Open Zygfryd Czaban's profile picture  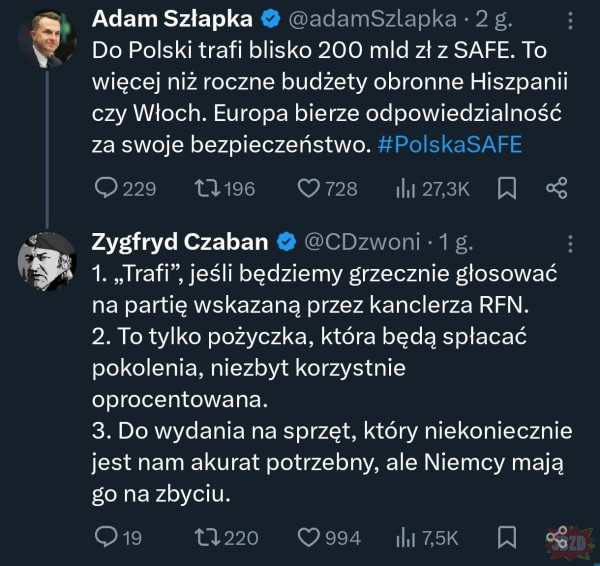[46, 263]
